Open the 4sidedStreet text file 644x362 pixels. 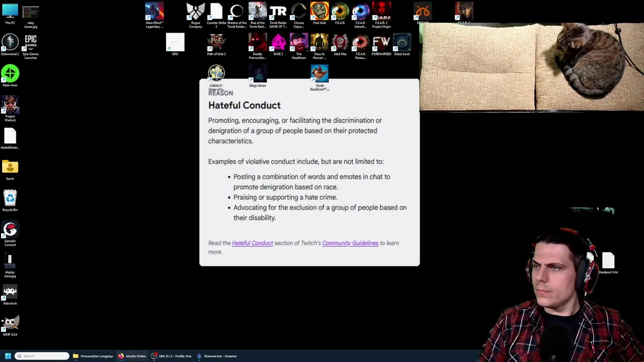[10, 139]
